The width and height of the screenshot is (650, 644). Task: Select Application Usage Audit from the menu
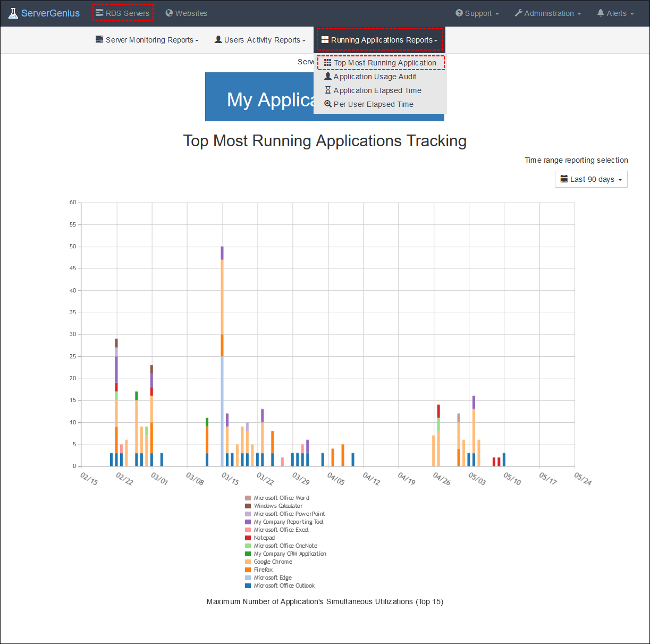(374, 76)
